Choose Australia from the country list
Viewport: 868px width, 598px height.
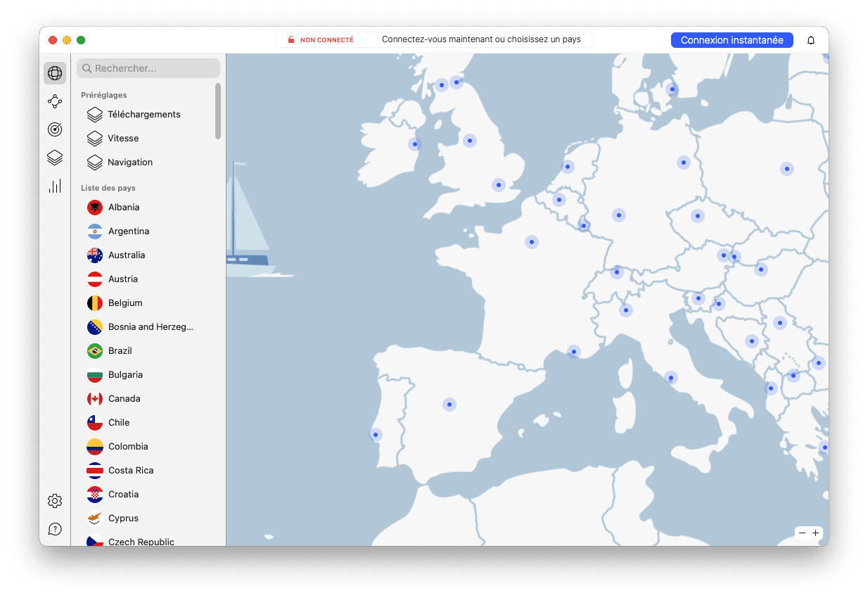click(x=127, y=255)
